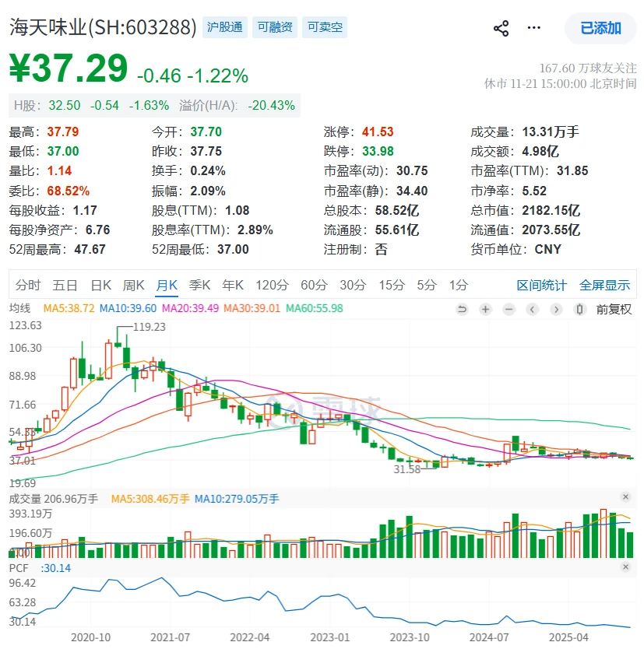Click the MA60:55.98 legend value
The width and height of the screenshot is (644, 649).
(x=315, y=308)
